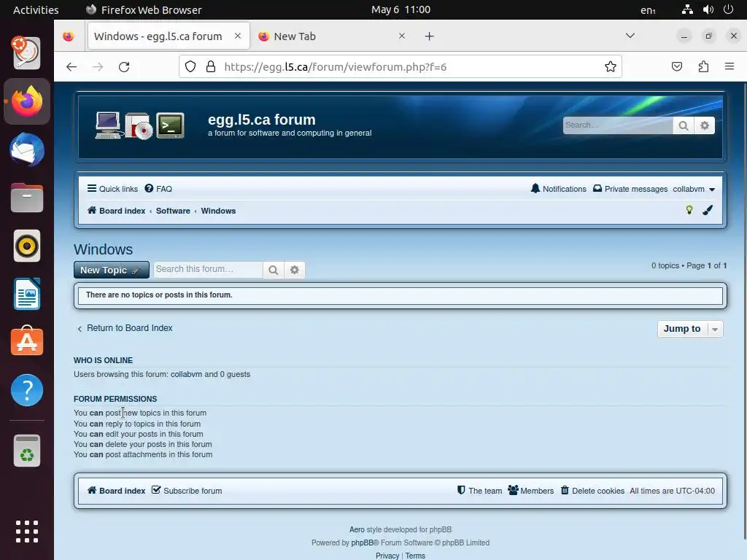This screenshot has height=560, width=747.
Task: Reload the current page
Action: pyautogui.click(x=124, y=66)
